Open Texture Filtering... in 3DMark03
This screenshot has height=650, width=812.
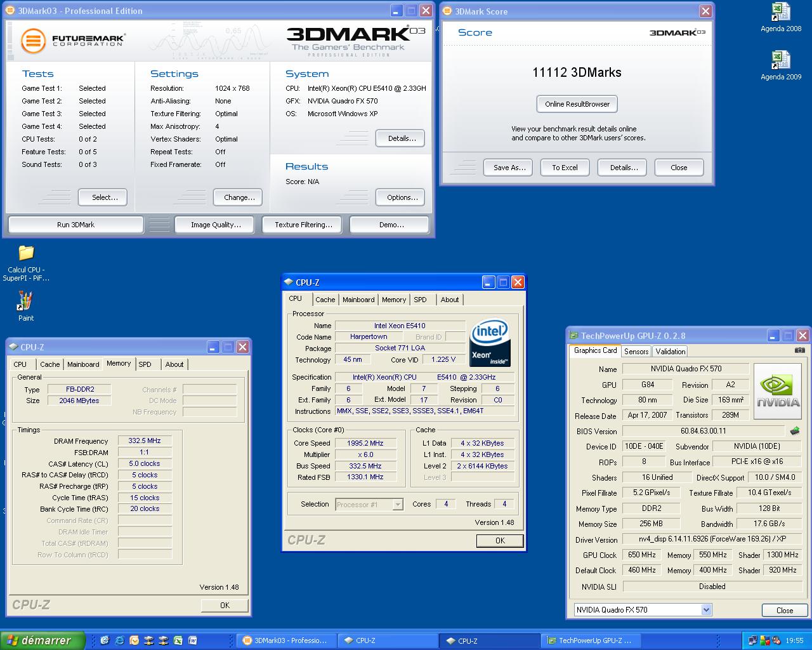click(303, 225)
